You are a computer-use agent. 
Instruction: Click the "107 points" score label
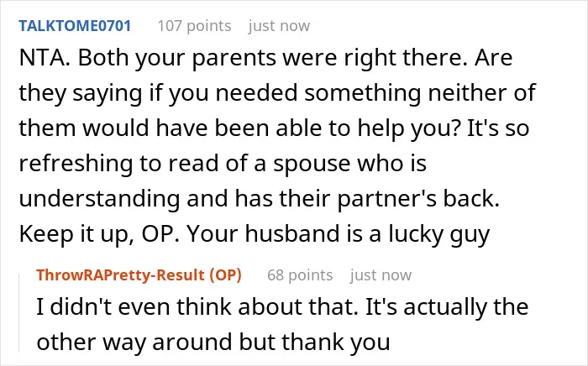click(x=194, y=26)
